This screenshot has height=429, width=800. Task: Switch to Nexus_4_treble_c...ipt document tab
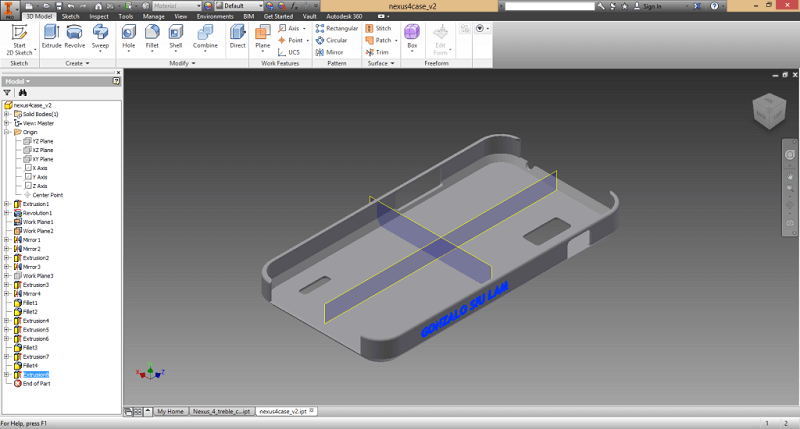(221, 411)
